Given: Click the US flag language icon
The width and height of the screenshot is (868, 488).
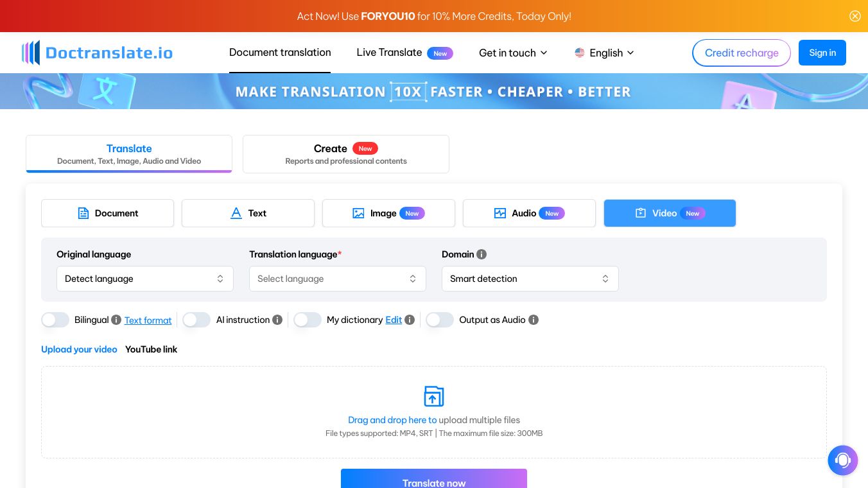Looking at the screenshot, I should [x=580, y=53].
